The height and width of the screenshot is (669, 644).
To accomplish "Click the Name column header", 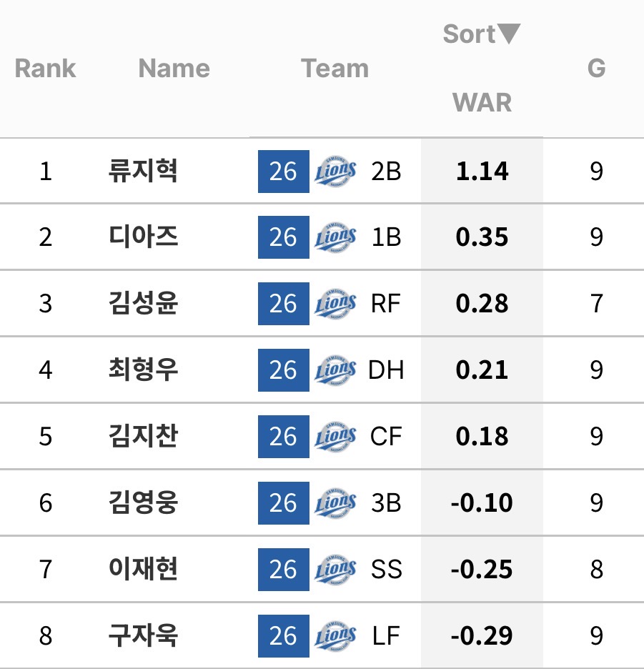I will tap(174, 69).
